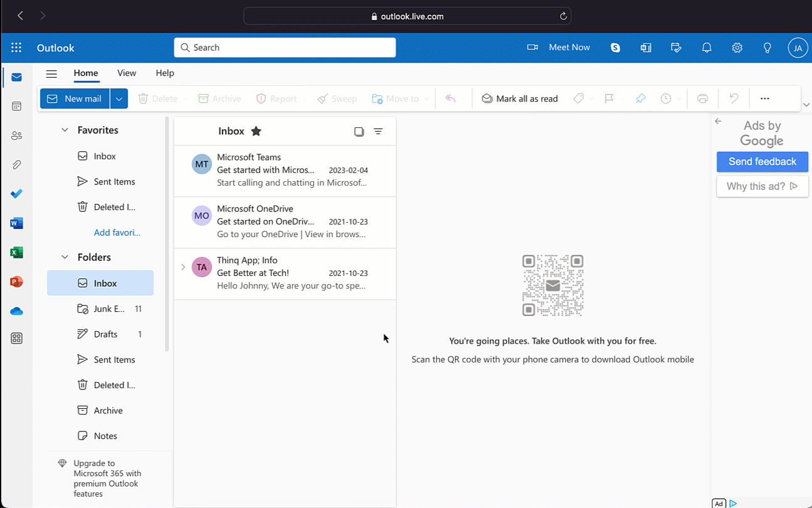Image resolution: width=812 pixels, height=508 pixels.
Task: Launch Word from left rail
Action: 17,223
